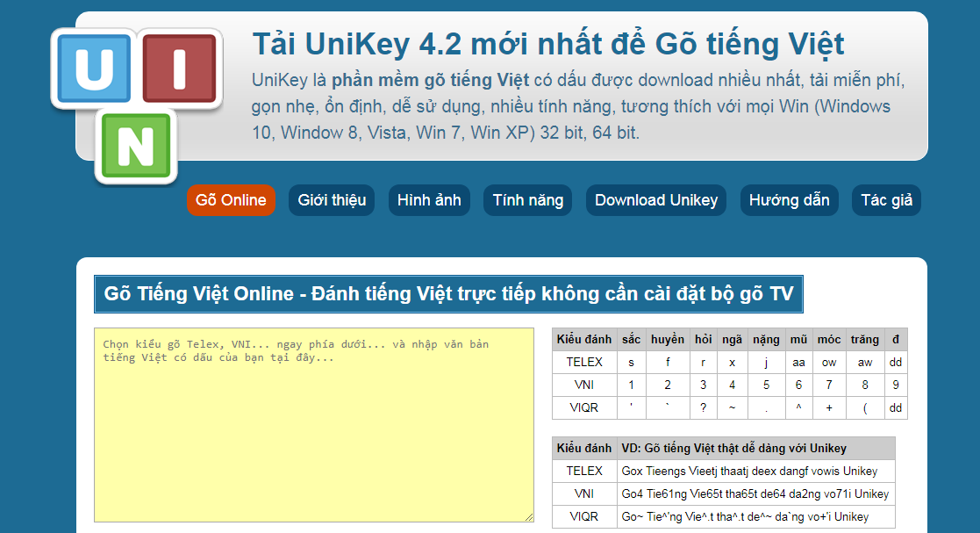Click the 'nặng' column header

coord(766,340)
